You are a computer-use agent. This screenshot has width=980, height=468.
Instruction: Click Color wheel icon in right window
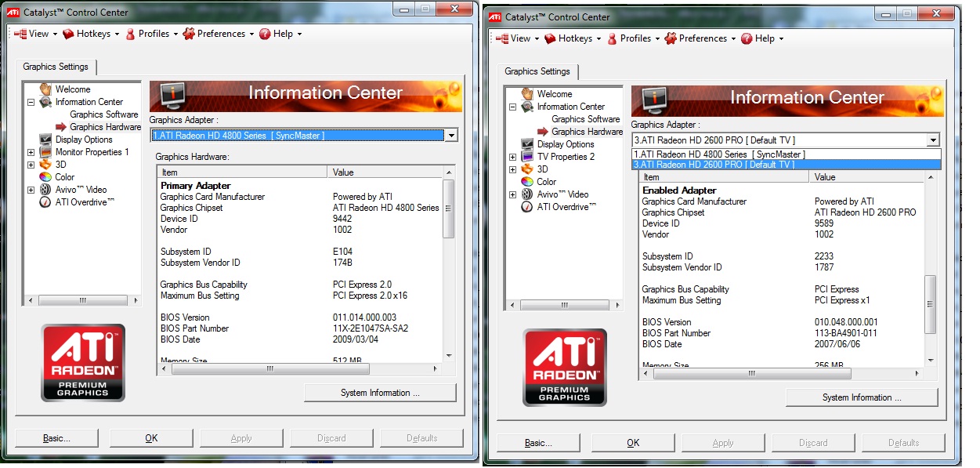[x=527, y=182]
